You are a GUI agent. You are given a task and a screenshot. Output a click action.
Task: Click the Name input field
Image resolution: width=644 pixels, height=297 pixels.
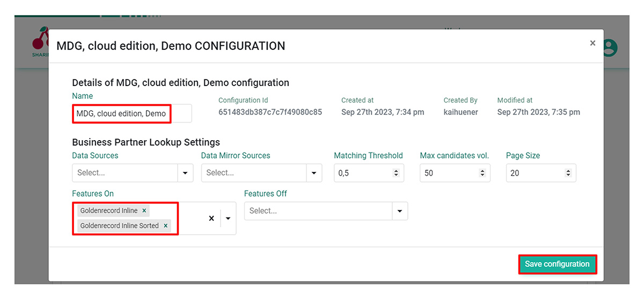pyautogui.click(x=131, y=114)
